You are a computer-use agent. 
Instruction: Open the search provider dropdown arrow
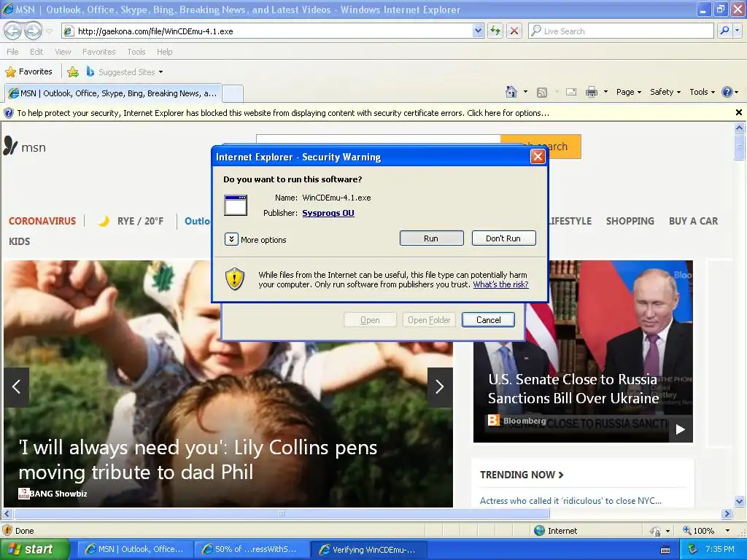pos(737,31)
